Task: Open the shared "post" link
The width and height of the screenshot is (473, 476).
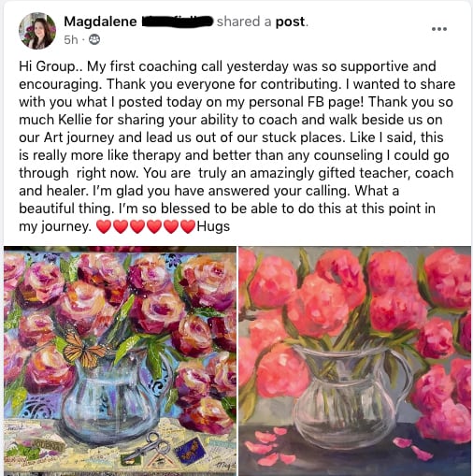Action: point(290,22)
